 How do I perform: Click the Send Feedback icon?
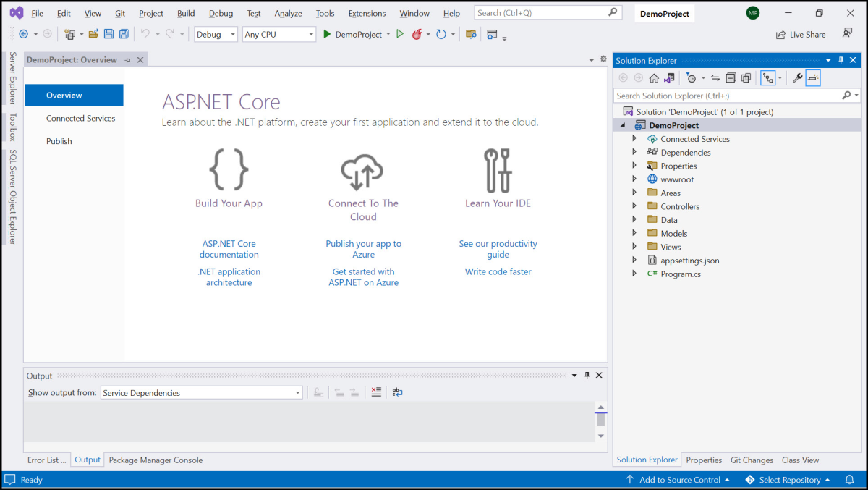847,33
